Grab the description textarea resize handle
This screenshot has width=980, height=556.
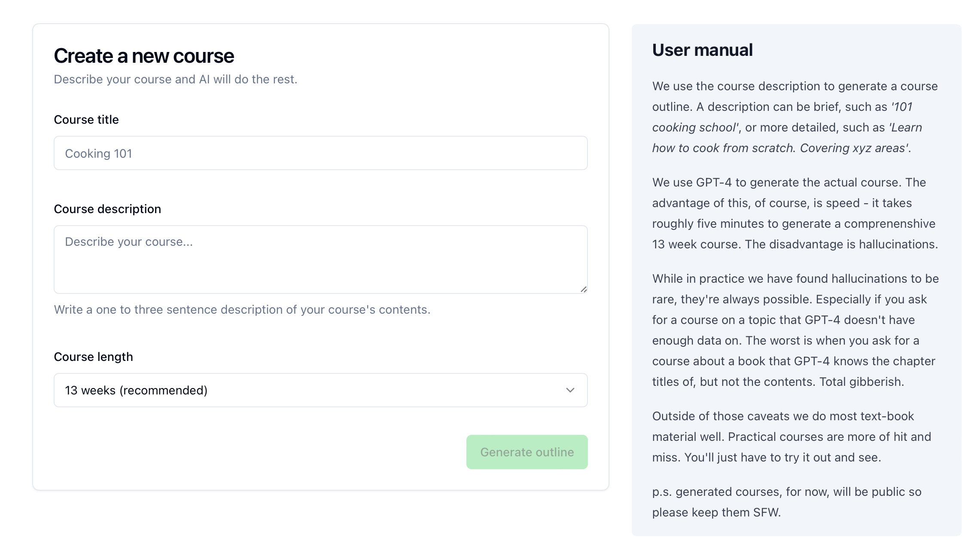point(584,290)
